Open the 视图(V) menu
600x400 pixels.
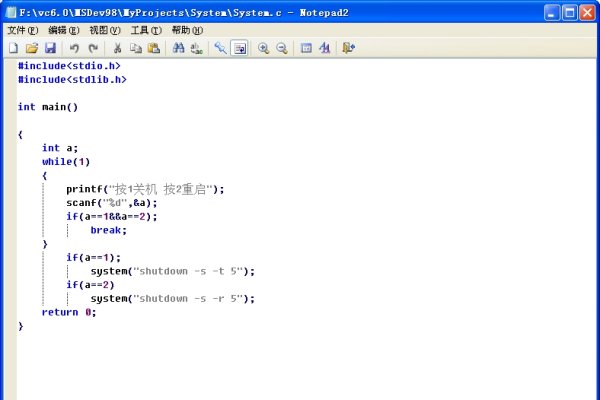click(x=105, y=30)
